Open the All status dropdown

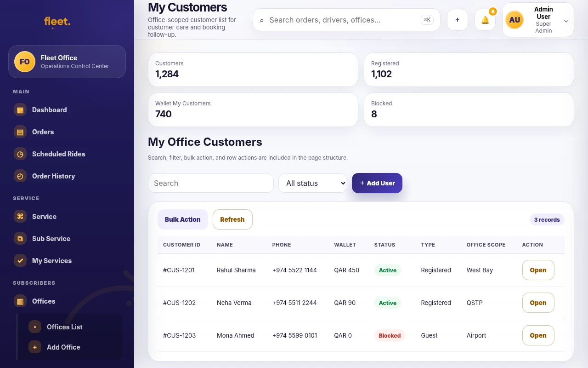coord(313,183)
